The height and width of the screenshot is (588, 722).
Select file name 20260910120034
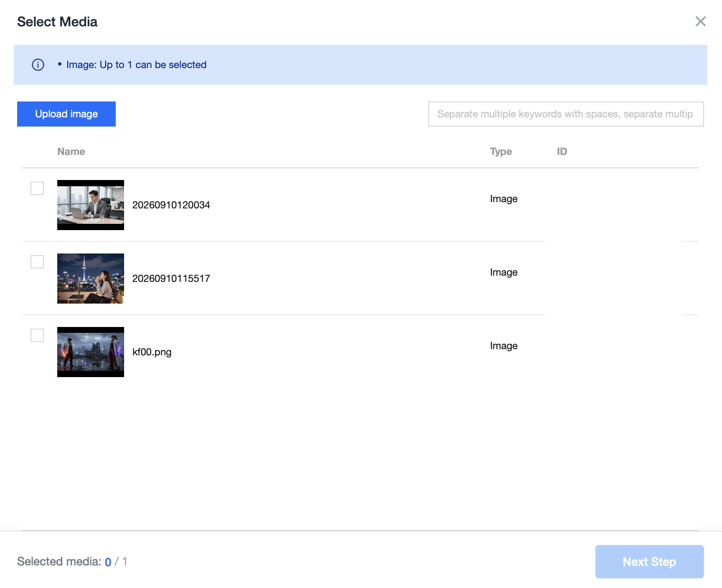tap(171, 205)
